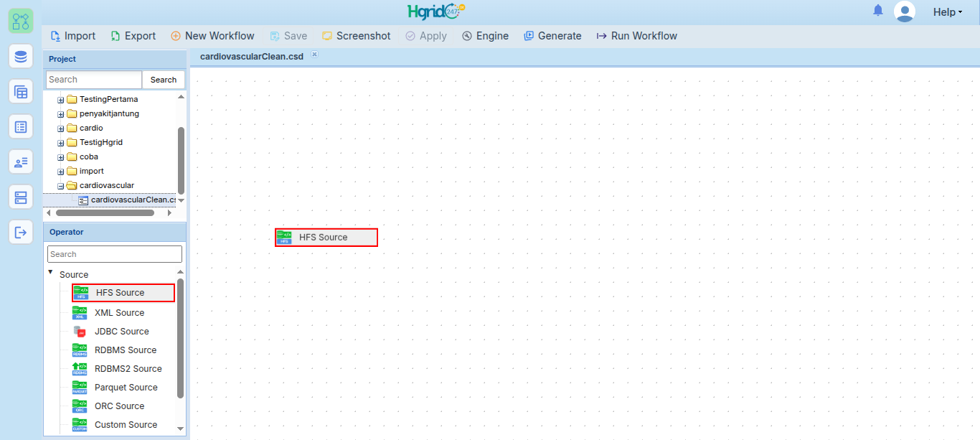This screenshot has height=440, width=980.
Task: Select cardiovascularClean file in project tree
Action: coord(133,200)
